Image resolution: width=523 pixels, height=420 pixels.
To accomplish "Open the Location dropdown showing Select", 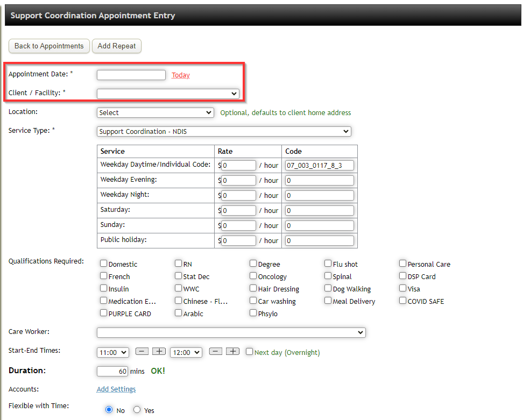I will click(155, 112).
